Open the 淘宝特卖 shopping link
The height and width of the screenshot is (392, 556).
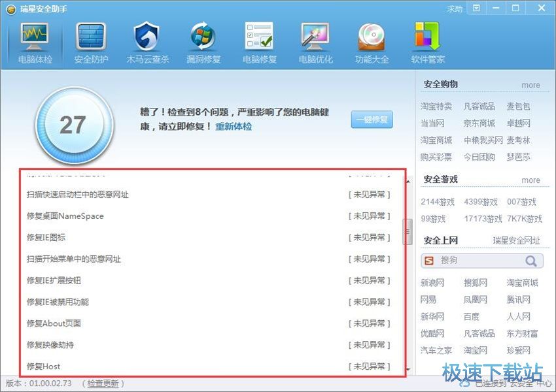[x=436, y=106]
